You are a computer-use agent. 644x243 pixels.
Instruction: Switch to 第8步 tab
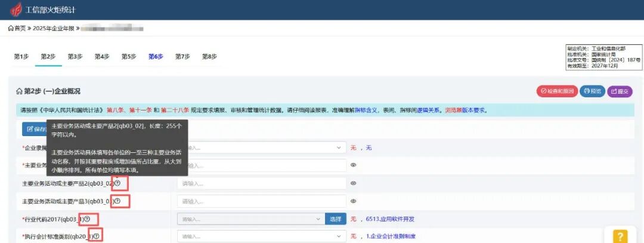pos(209,57)
